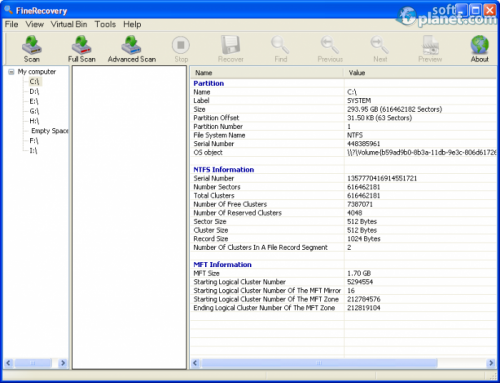Click the OS object volume path value
Viewport: 500px width, 383px height.
[x=421, y=152]
